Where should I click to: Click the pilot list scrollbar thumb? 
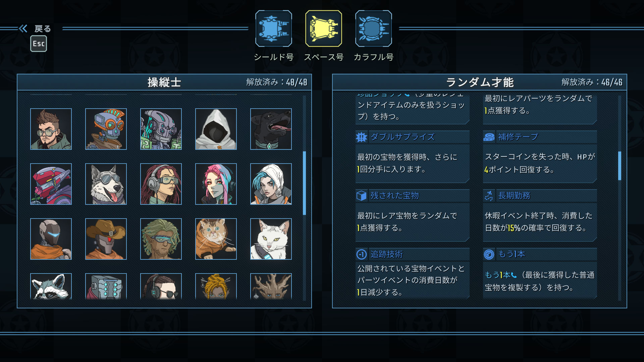[305, 183]
